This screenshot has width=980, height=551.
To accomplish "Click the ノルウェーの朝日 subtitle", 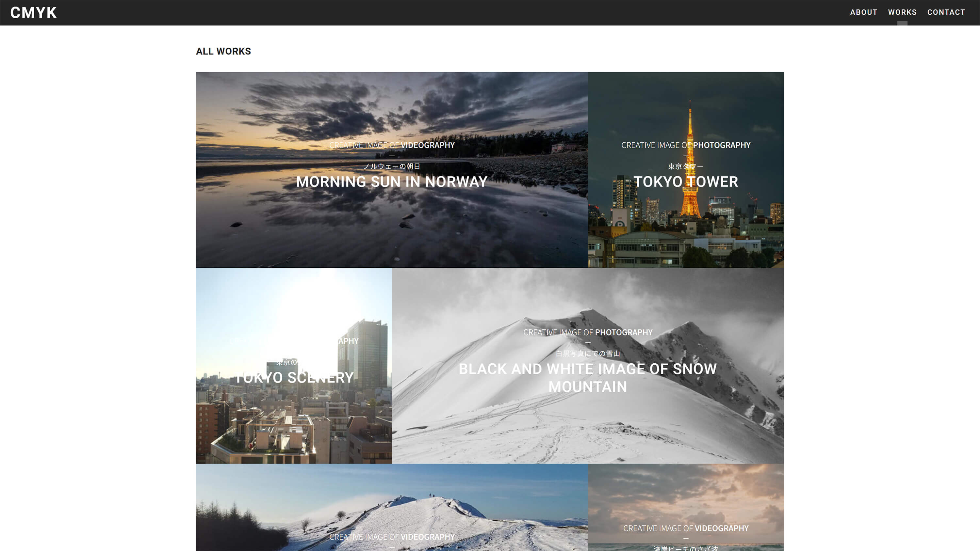I will point(391,166).
